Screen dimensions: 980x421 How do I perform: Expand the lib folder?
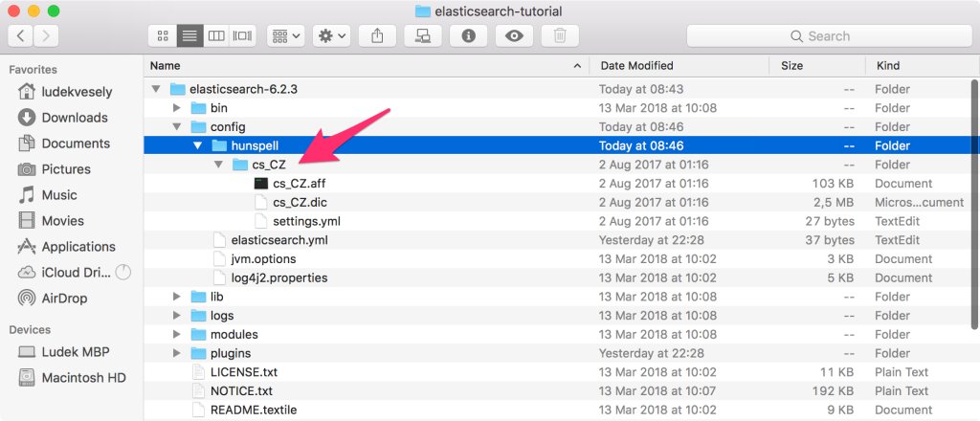177,297
